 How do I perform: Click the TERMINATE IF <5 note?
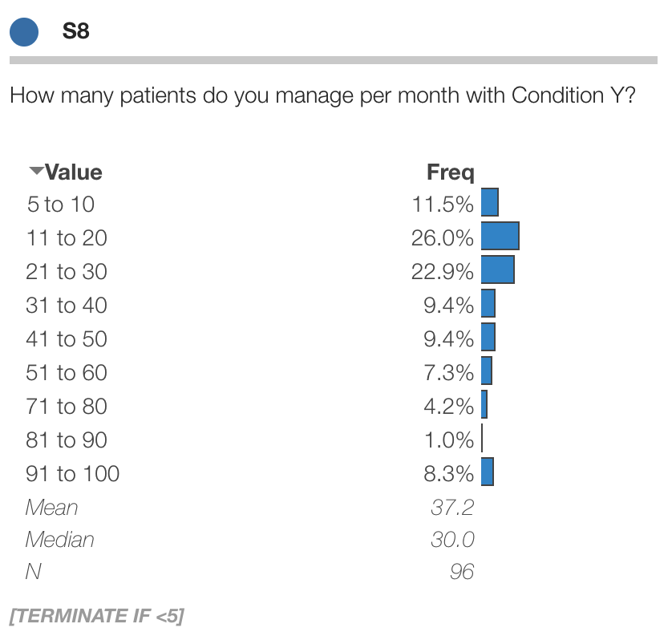96,616
